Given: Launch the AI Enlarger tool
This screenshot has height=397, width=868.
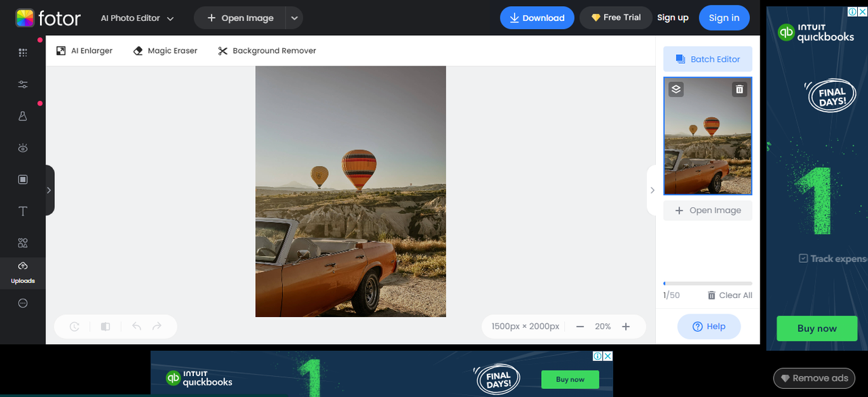Looking at the screenshot, I should coord(84,51).
